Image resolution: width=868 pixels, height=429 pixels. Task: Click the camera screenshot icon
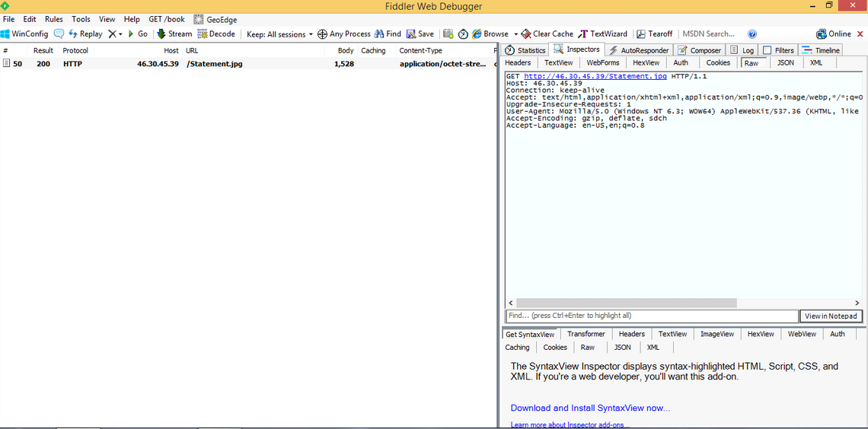tap(448, 34)
